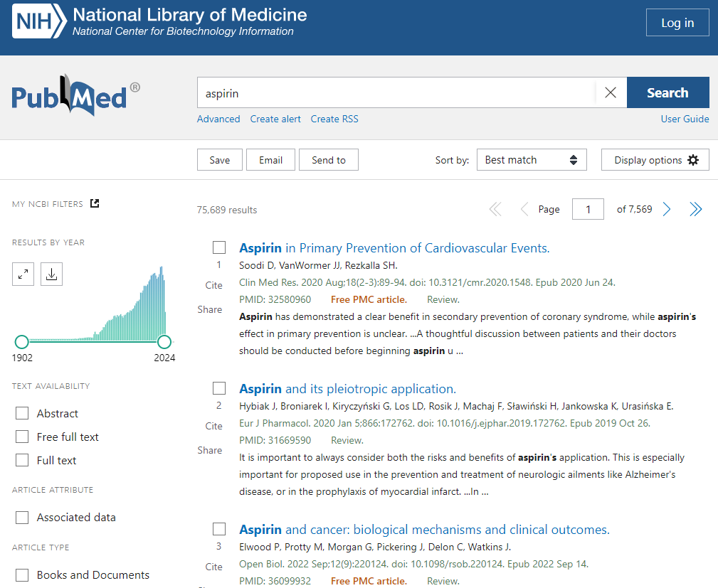The height and width of the screenshot is (588, 718).
Task: Click Eur J Pharmacol citation text
Action: click(x=444, y=423)
